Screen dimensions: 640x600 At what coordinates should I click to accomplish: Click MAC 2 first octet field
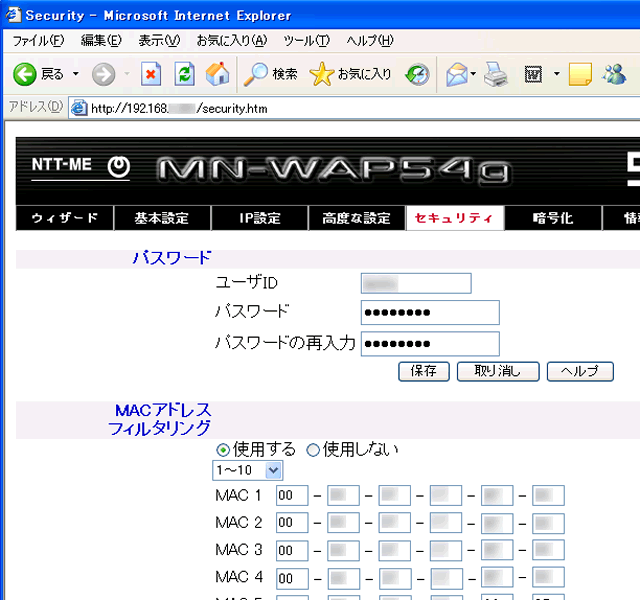click(x=292, y=523)
